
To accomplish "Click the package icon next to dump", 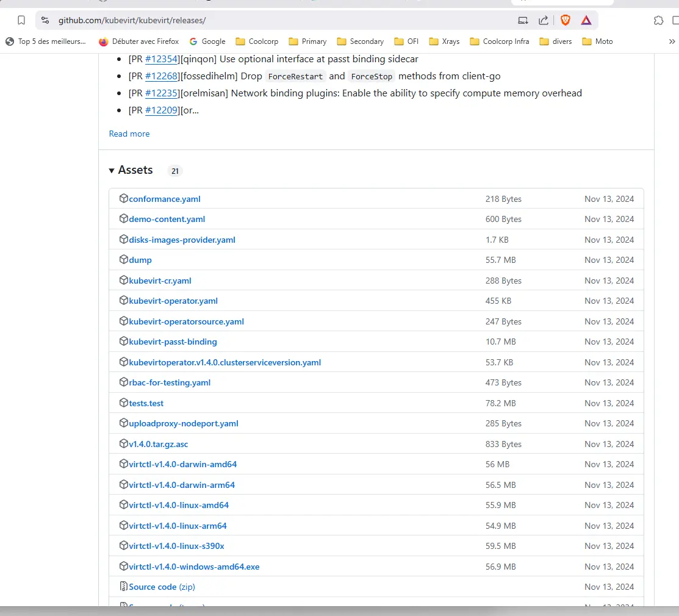I will click(124, 260).
